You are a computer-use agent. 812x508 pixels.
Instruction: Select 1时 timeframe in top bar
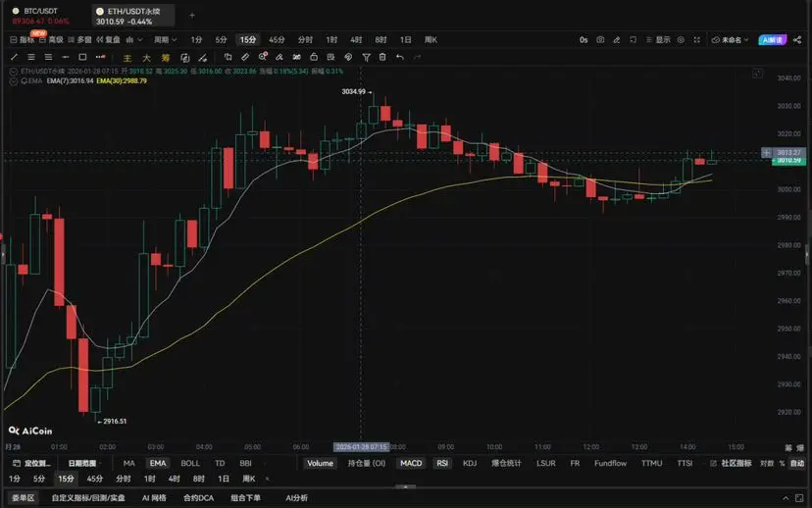pos(331,40)
